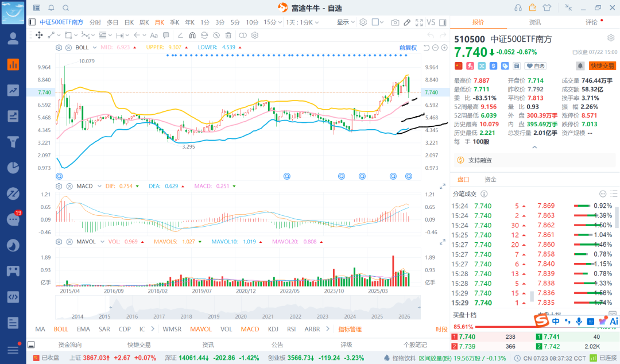Toggle drawings visibility eye icon
This screenshot has height=364, width=620.
[216, 35]
